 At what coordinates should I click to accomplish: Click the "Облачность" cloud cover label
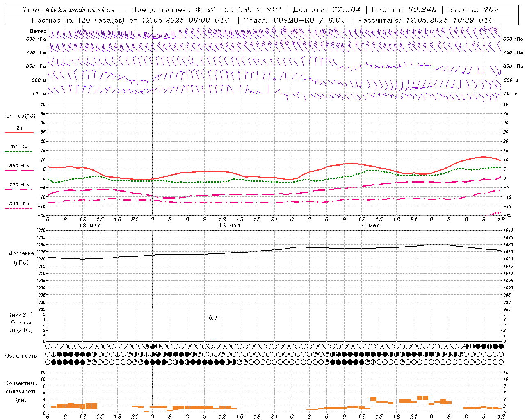21,356
